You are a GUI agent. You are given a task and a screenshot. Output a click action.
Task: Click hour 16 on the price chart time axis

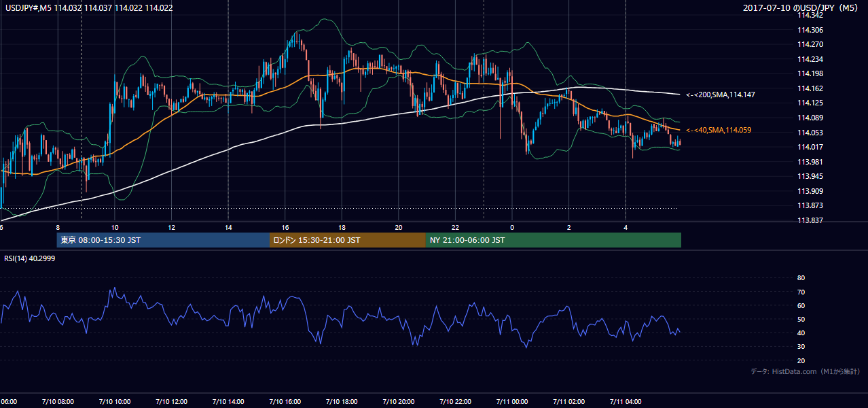pyautogui.click(x=285, y=227)
